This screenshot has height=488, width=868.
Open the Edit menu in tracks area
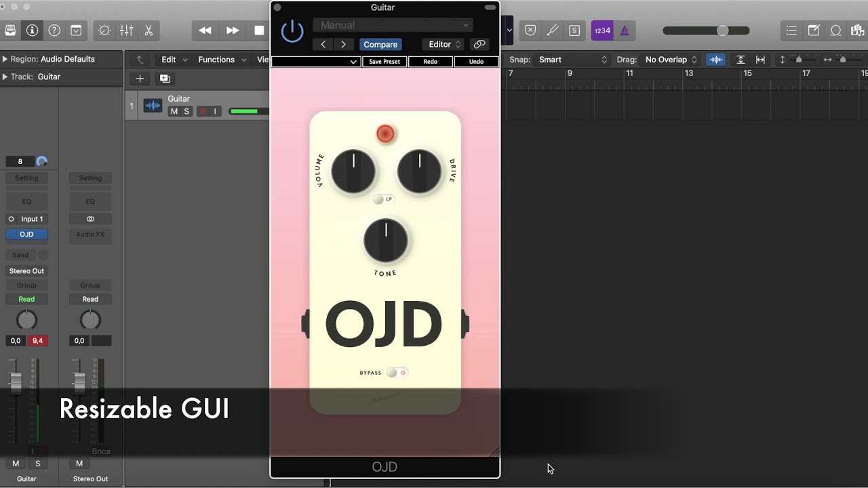coord(174,60)
